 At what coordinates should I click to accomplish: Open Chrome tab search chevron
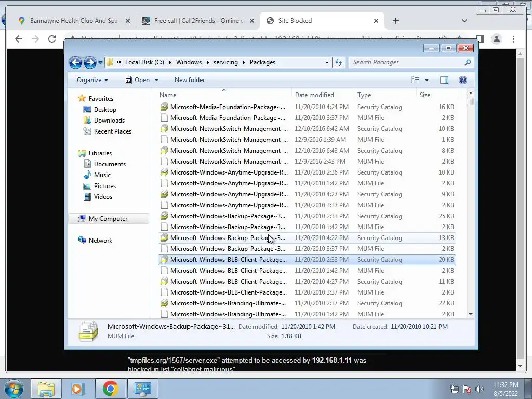click(x=464, y=21)
